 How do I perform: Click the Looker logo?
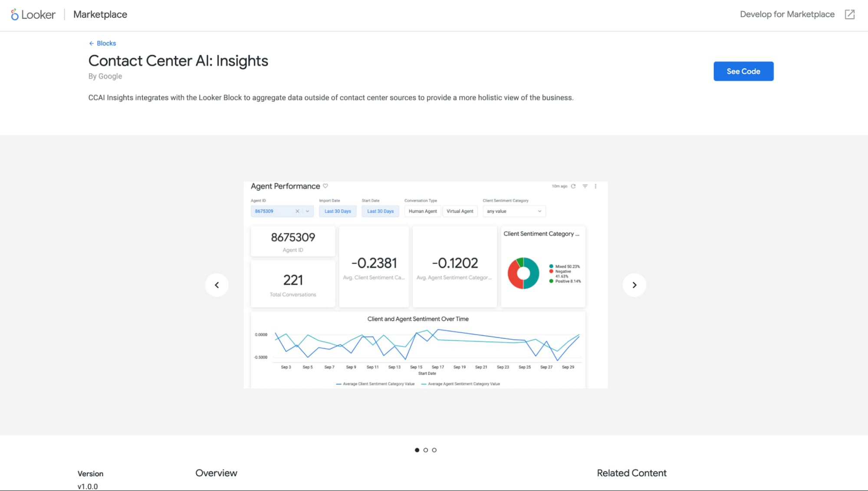click(x=33, y=14)
